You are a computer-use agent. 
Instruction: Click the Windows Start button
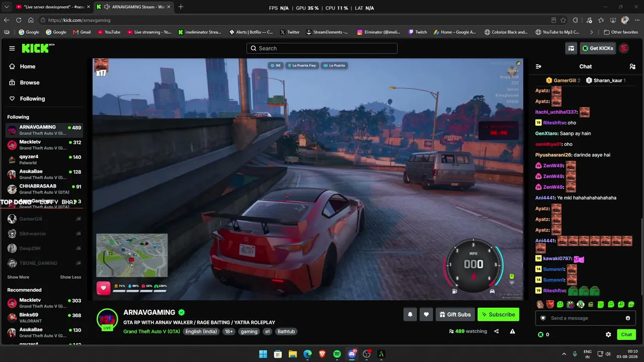[263, 354]
